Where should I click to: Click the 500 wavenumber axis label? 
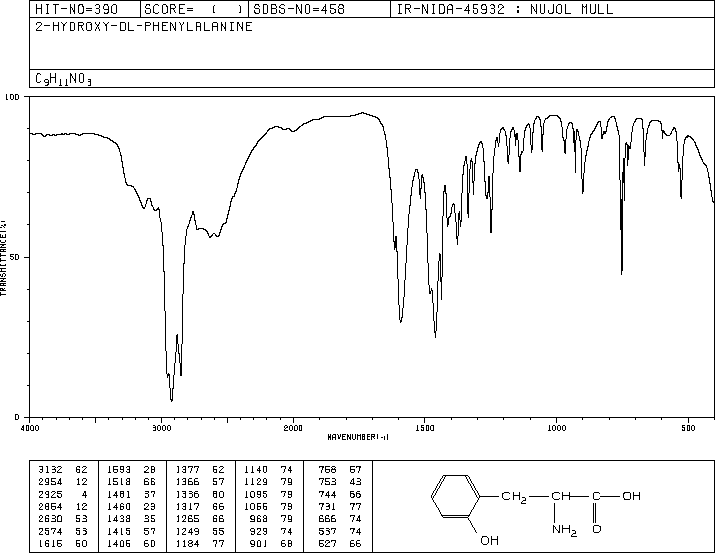pyautogui.click(x=688, y=428)
